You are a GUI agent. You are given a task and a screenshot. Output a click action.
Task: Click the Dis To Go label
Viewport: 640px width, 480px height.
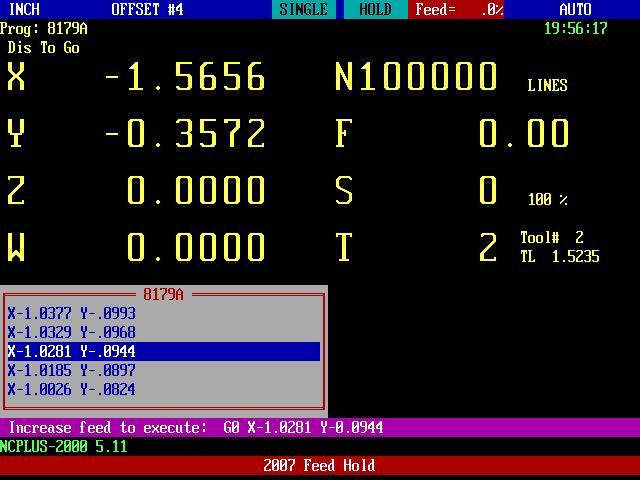point(43,48)
